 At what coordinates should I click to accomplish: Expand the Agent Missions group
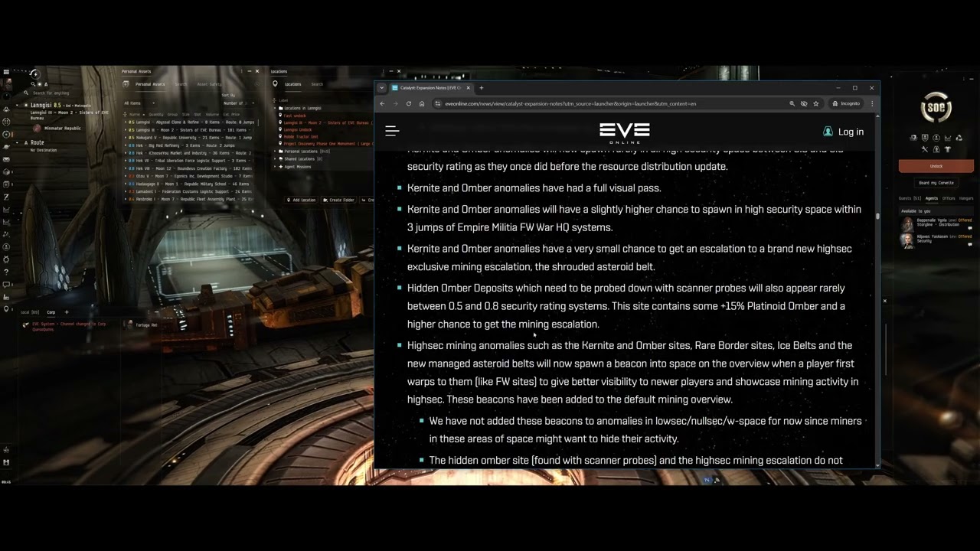[275, 167]
